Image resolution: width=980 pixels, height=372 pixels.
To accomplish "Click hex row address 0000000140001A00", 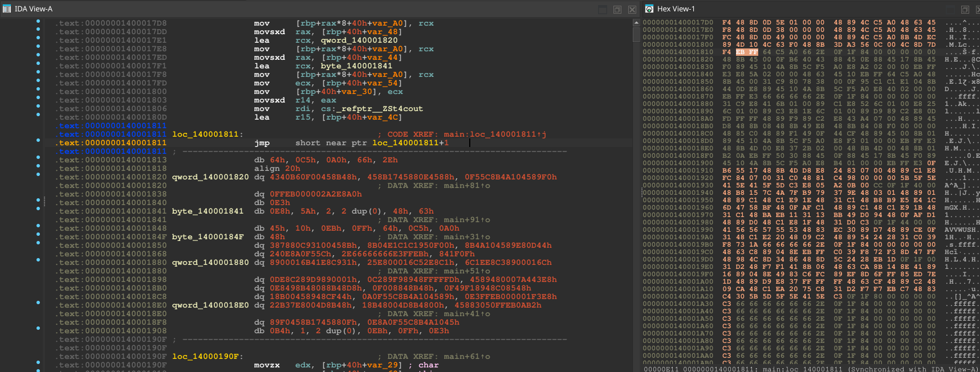I will (x=677, y=281).
